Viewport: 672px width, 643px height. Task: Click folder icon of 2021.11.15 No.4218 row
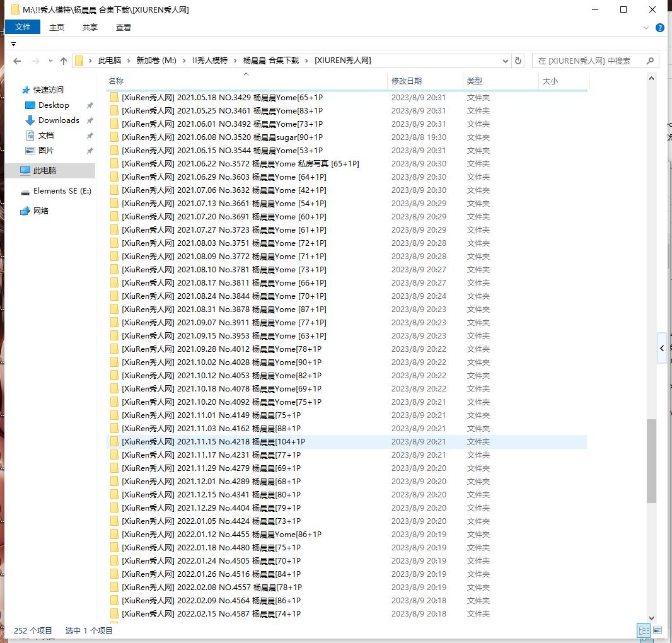click(x=114, y=442)
